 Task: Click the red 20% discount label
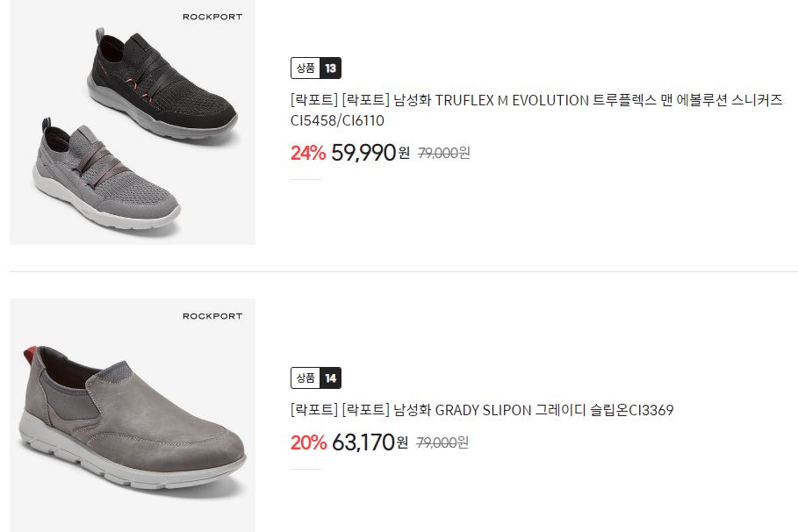308,442
